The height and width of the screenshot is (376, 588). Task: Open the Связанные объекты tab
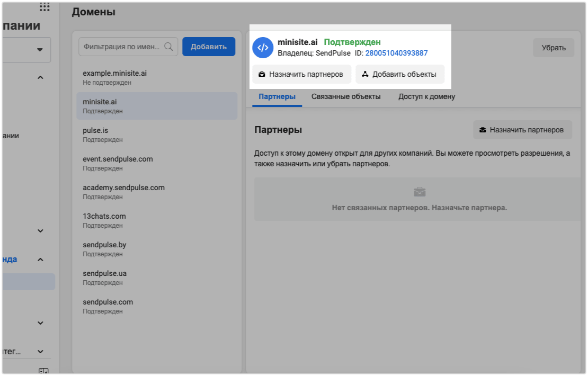tap(346, 97)
